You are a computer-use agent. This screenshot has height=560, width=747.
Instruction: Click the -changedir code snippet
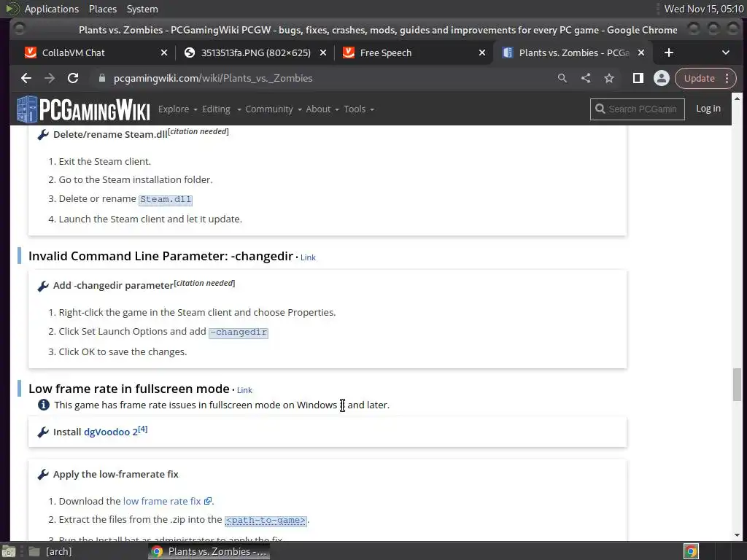239,332
